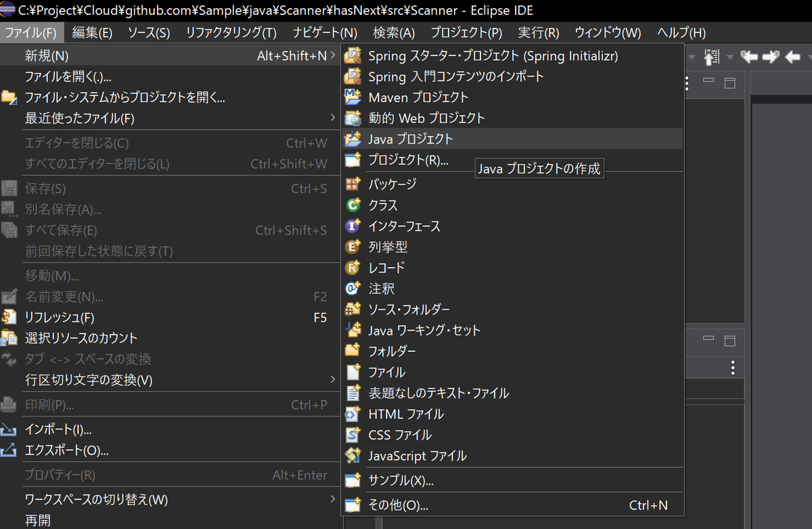
Task: Open ファイル(F) menu in menu bar
Action: 31,32
